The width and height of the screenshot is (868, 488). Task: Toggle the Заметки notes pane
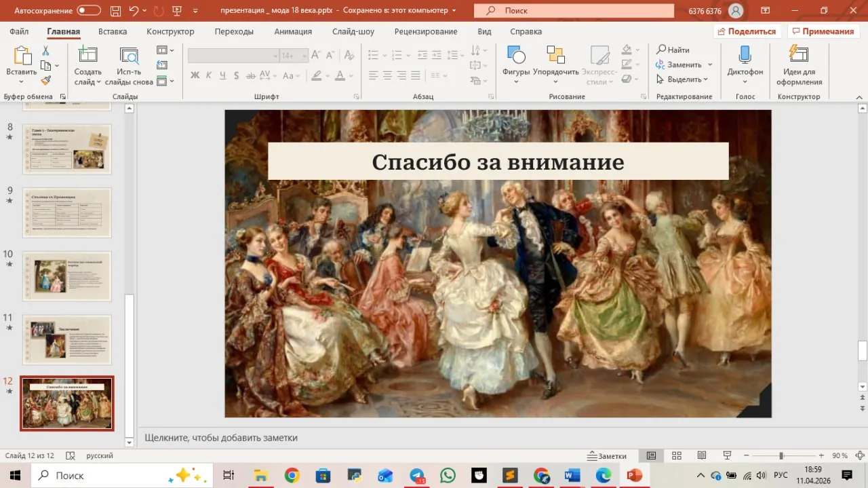[607, 455]
